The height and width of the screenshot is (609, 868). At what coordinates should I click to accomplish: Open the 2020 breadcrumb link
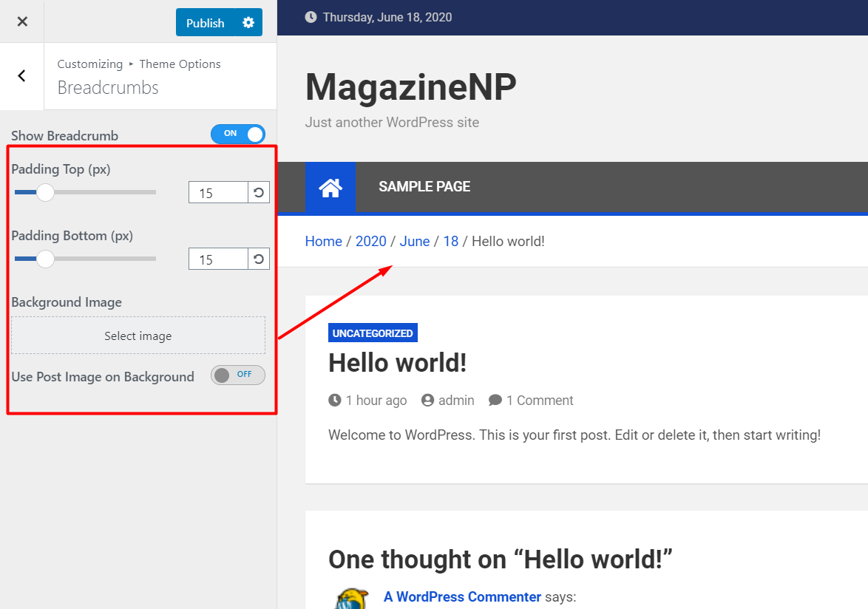[371, 241]
